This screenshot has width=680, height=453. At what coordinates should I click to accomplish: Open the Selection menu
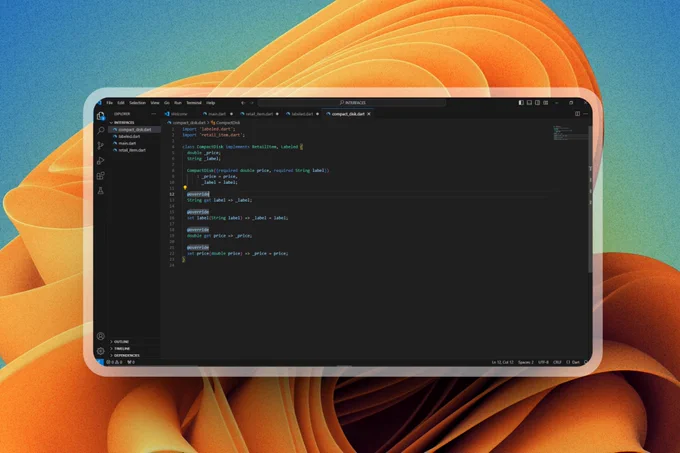point(137,103)
